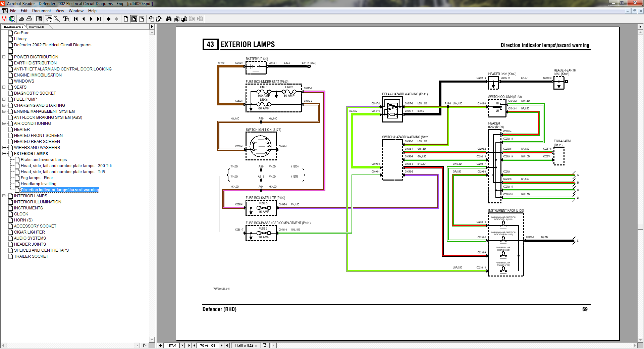Open the TRAILER SOCKET bookmark

(31, 256)
